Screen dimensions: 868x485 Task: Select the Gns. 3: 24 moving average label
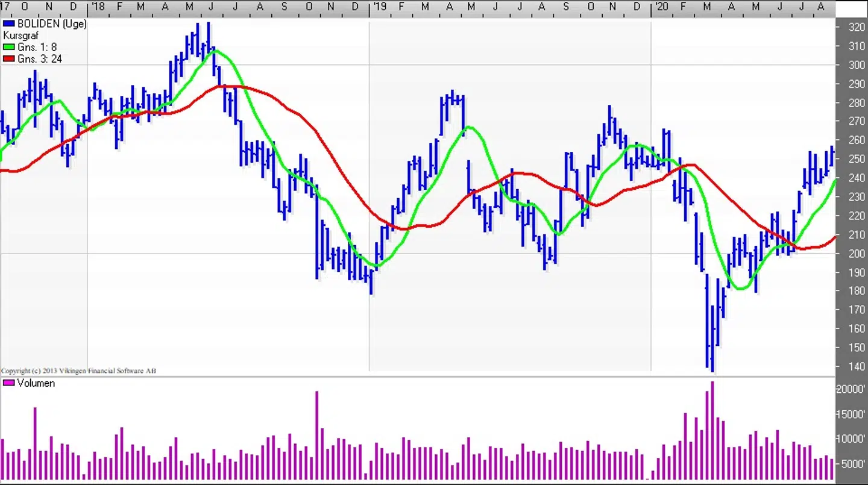39,59
